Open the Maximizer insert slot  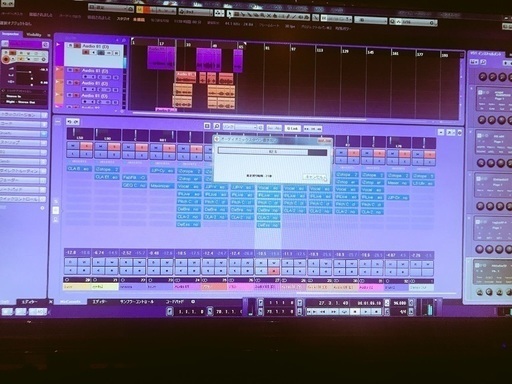coord(162,186)
